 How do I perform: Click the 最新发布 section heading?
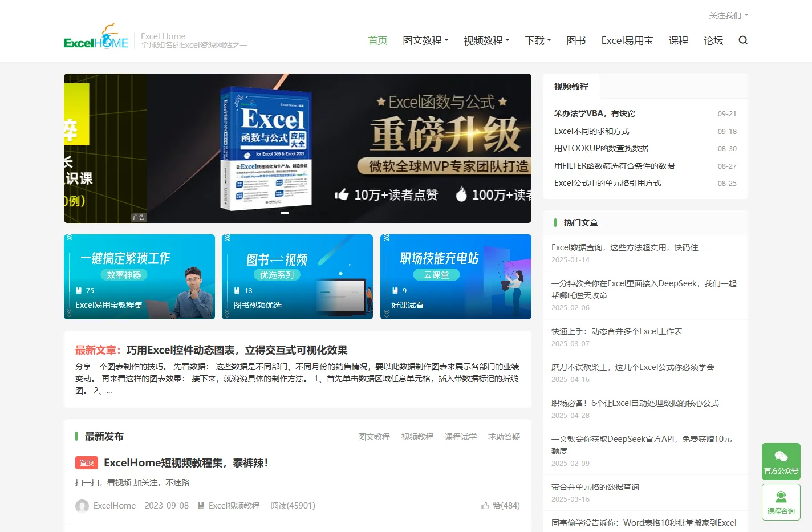tap(104, 437)
